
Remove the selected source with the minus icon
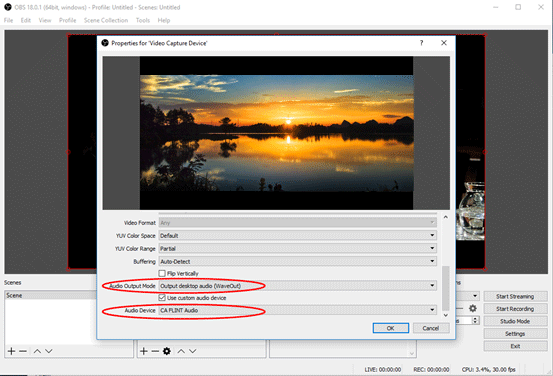point(155,351)
